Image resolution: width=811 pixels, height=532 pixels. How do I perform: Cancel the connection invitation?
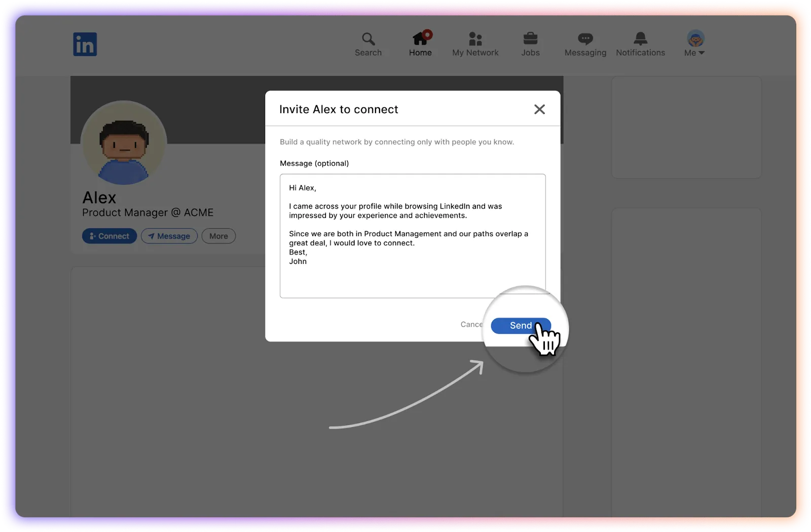click(x=471, y=324)
